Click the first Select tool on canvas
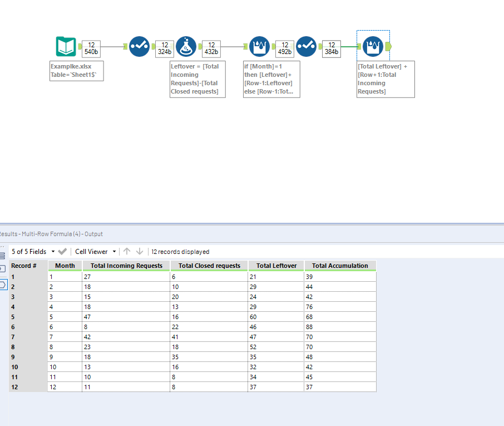Image resolution: width=504 pixels, height=426 pixels. 139,47
